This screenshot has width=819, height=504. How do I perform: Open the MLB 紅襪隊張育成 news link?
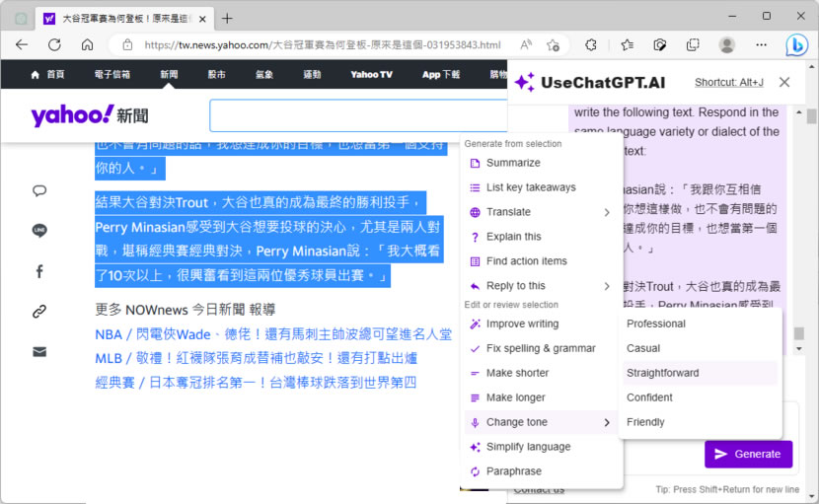coord(256,358)
